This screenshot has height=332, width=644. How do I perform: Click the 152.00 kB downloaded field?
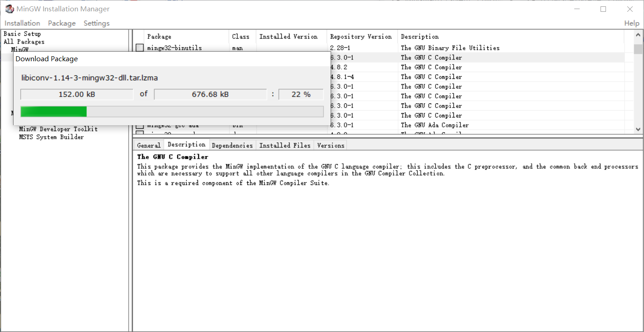coord(77,94)
